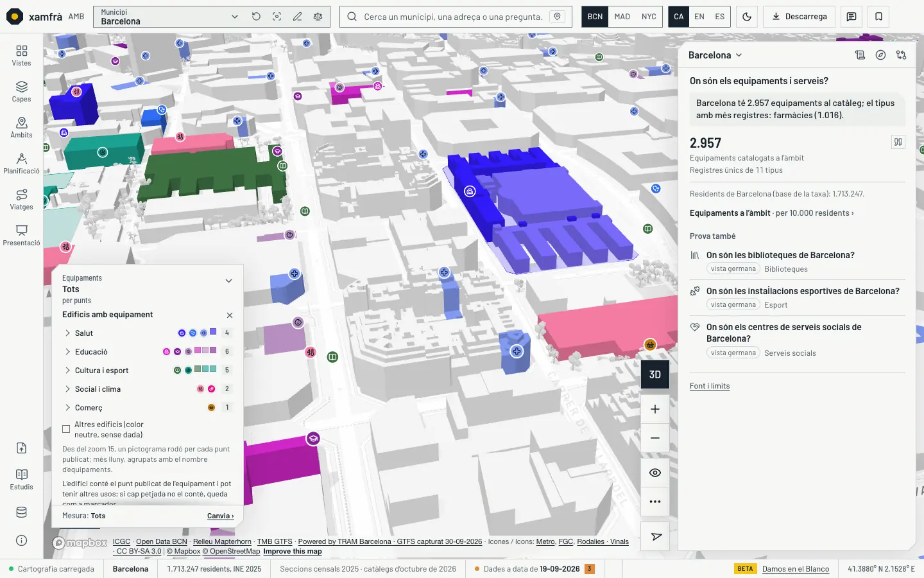The width and height of the screenshot is (924, 578).
Task: Open On són les biblioteques de Barcelona?
Action: [797, 261]
